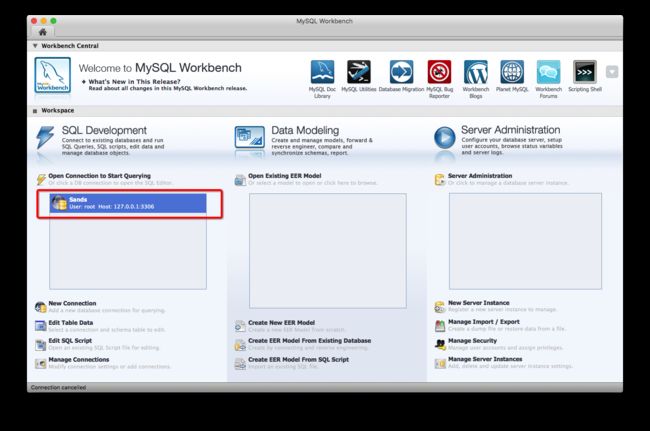
Task: Expand the shortcuts overflow arrow
Action: (x=612, y=72)
